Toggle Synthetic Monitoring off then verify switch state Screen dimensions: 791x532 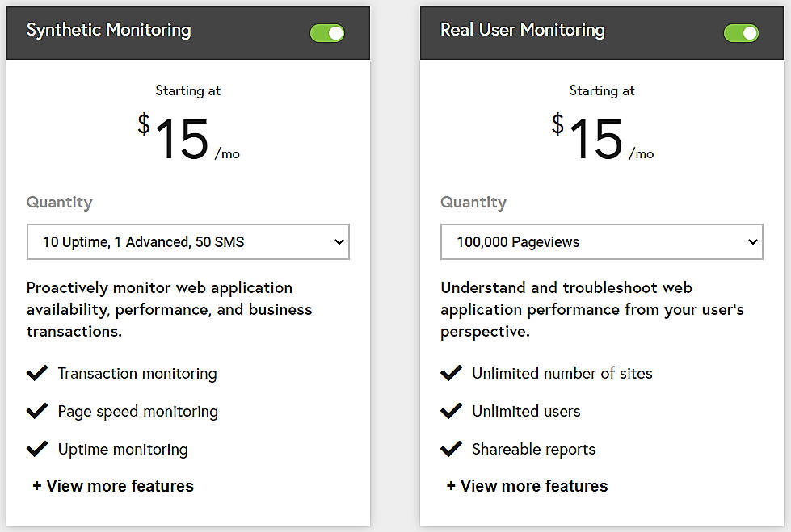pos(326,33)
